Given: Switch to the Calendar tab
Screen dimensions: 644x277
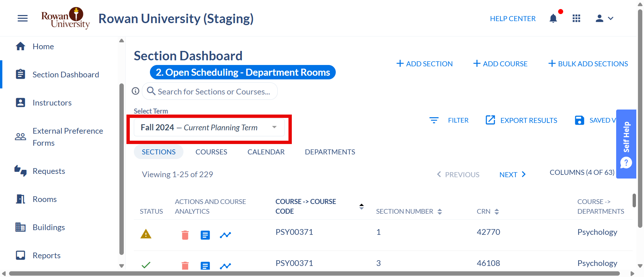Looking at the screenshot, I should 266,152.
